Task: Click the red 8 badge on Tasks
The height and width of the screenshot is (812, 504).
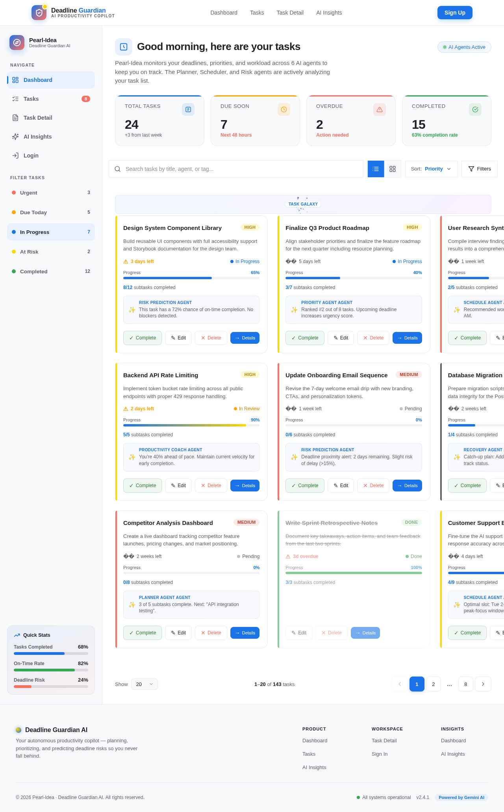Action: 86,99
